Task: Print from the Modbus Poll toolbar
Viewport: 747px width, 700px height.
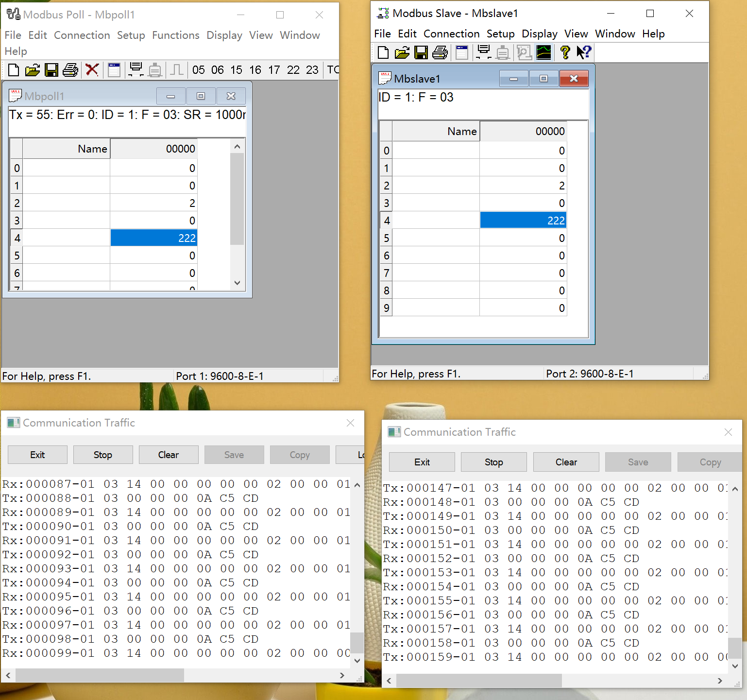Action: tap(70, 70)
